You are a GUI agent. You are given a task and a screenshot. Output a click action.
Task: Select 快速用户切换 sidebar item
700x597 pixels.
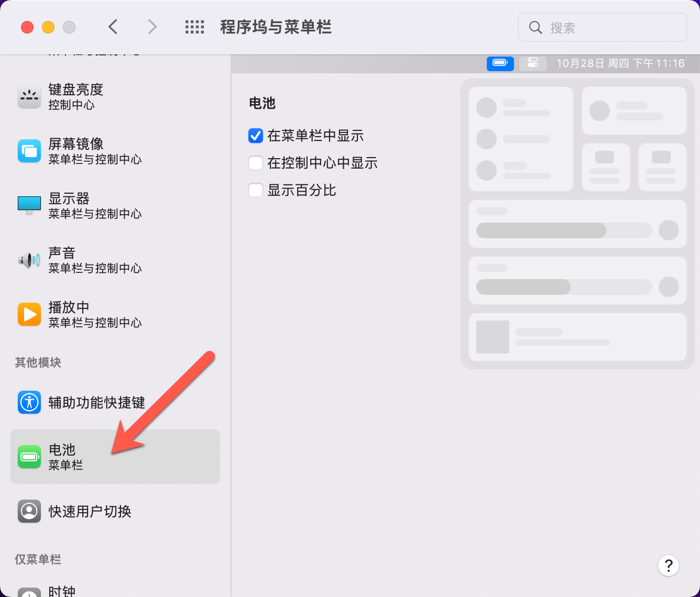coord(115,511)
